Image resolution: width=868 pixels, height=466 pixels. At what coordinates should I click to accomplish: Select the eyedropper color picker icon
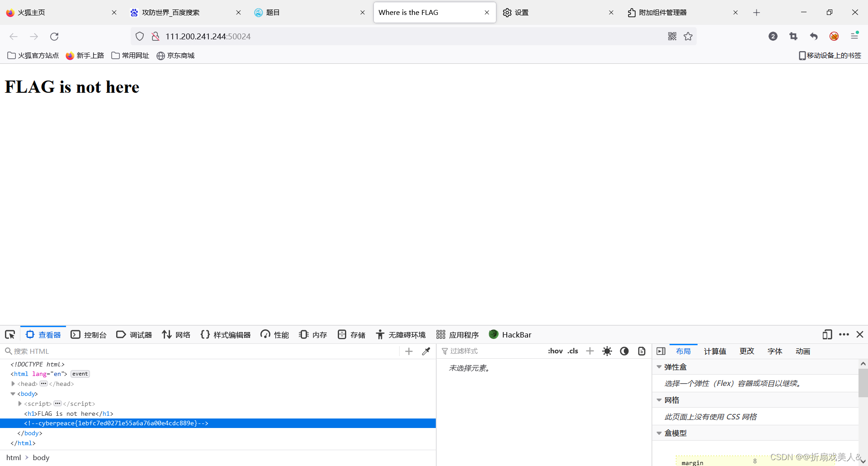[426, 351]
